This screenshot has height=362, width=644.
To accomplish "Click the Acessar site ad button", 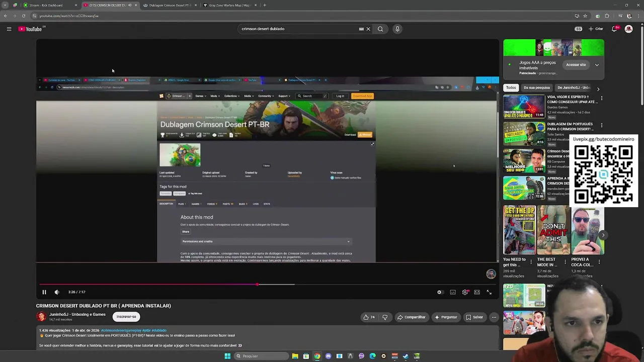I will (x=576, y=65).
